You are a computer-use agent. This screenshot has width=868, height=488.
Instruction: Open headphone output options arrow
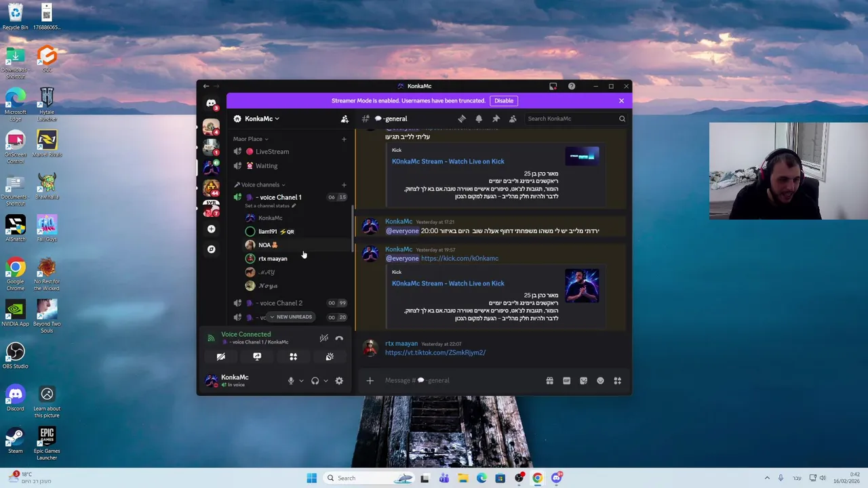325,381
